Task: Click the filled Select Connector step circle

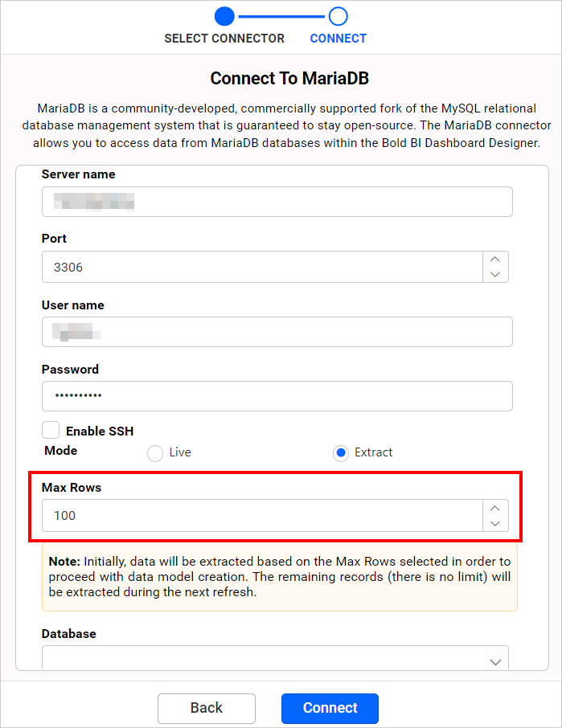Action: [224, 16]
